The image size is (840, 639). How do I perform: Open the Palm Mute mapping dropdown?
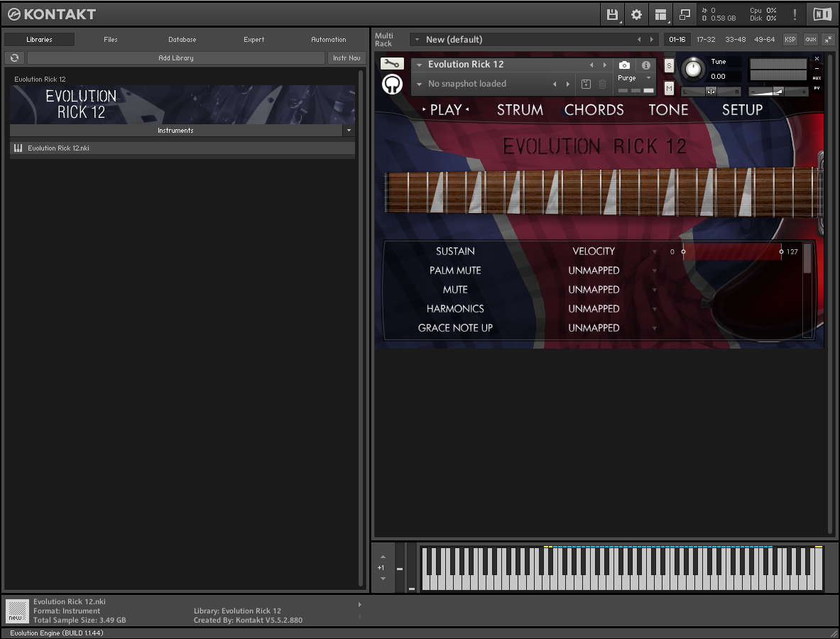[654, 271]
